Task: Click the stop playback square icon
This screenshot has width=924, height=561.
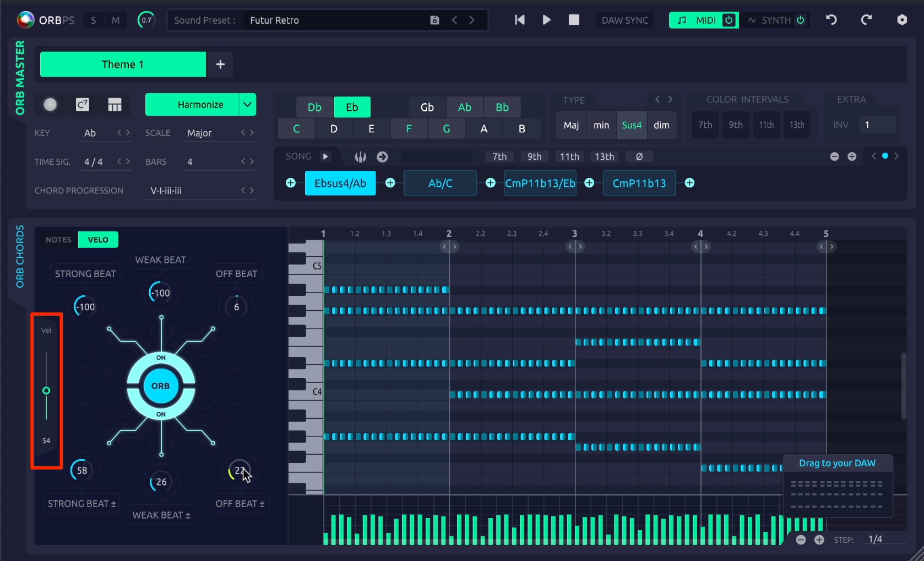Action: [x=574, y=20]
